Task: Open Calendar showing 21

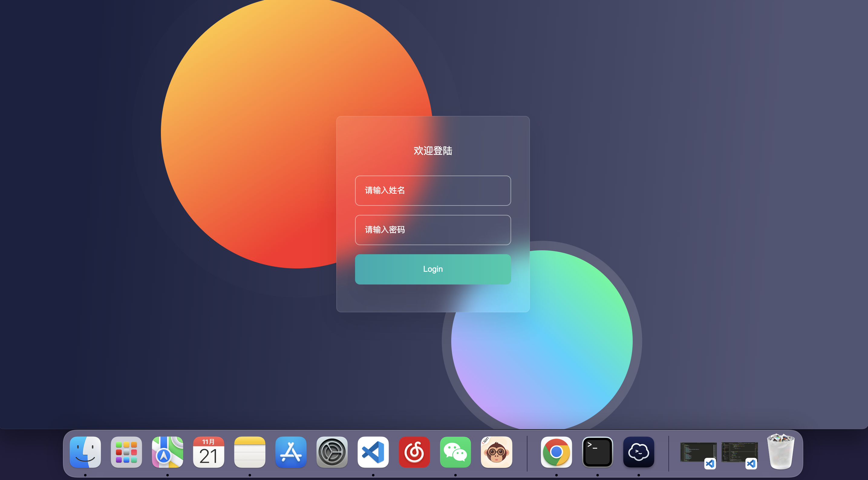Action: click(209, 452)
